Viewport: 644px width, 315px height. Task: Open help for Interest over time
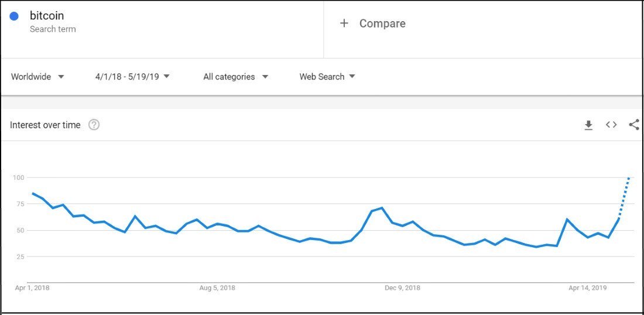pyautogui.click(x=94, y=125)
